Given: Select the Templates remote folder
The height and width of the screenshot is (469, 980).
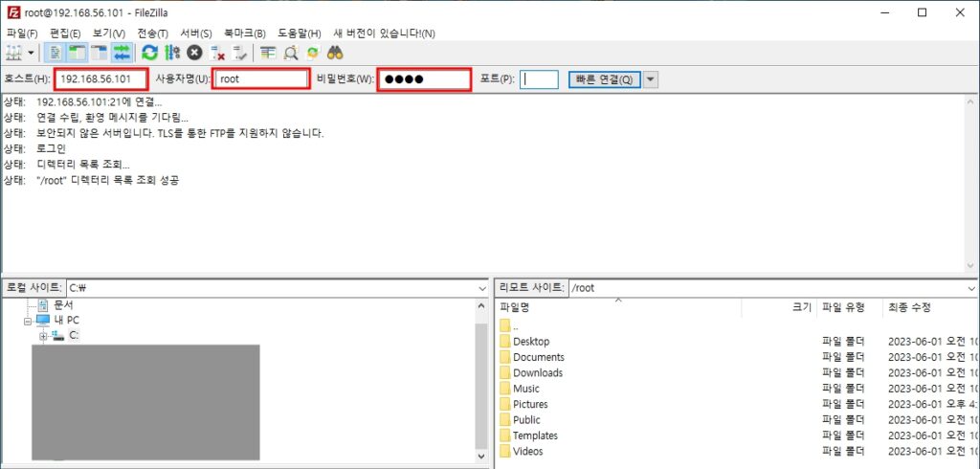Looking at the screenshot, I should pyautogui.click(x=535, y=435).
